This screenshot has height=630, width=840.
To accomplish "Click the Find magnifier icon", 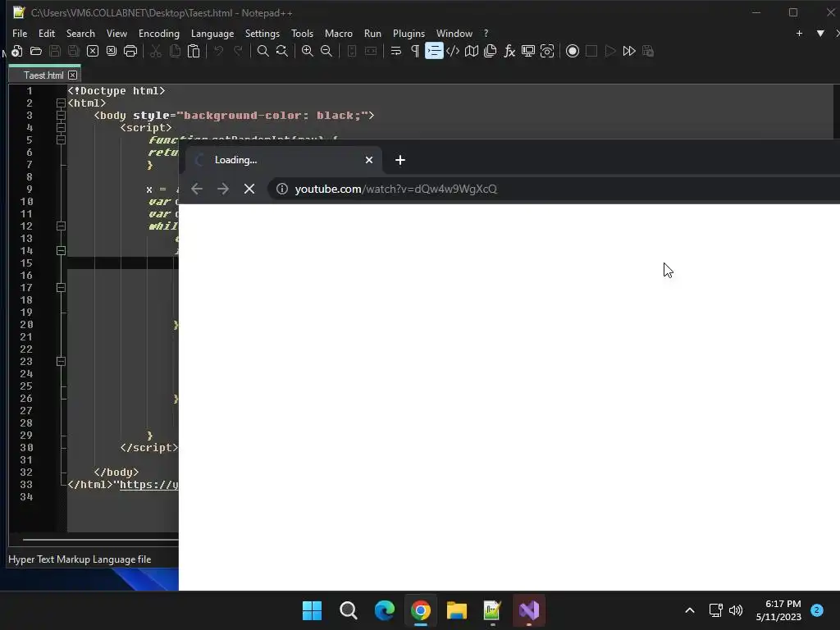I will [263, 51].
